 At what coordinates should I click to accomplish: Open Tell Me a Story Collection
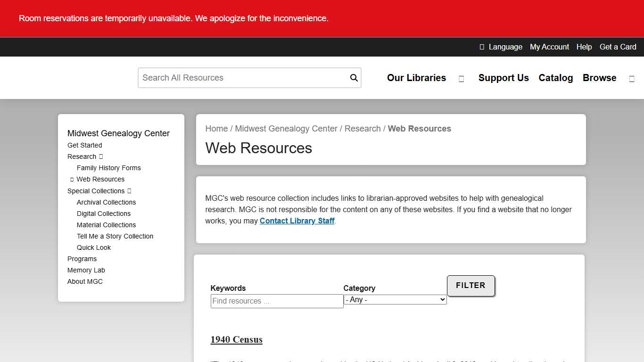point(115,236)
